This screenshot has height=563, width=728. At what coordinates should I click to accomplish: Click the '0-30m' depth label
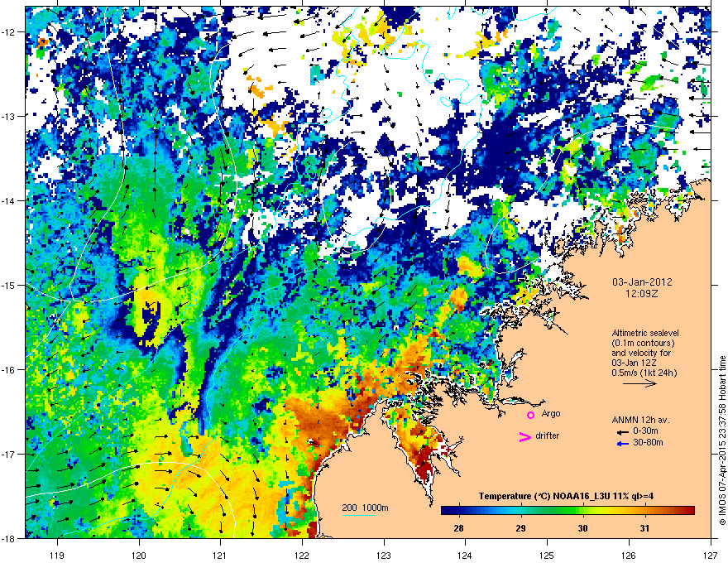645,431
